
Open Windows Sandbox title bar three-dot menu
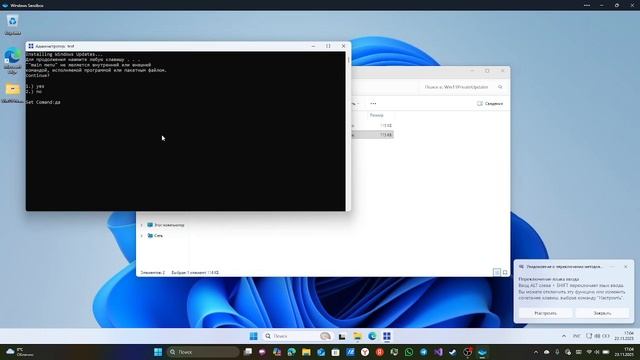point(587,5)
